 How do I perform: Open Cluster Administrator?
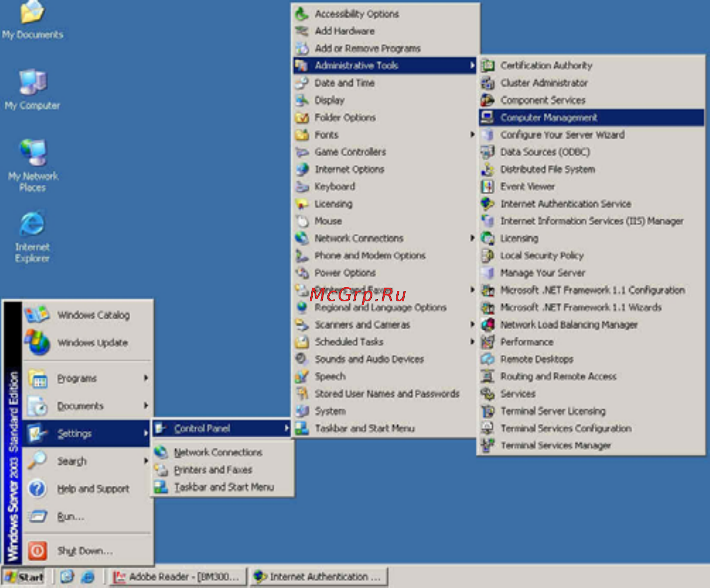(x=591, y=83)
